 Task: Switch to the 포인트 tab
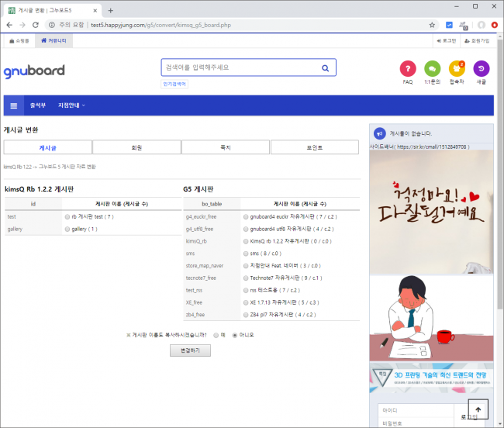(314, 147)
